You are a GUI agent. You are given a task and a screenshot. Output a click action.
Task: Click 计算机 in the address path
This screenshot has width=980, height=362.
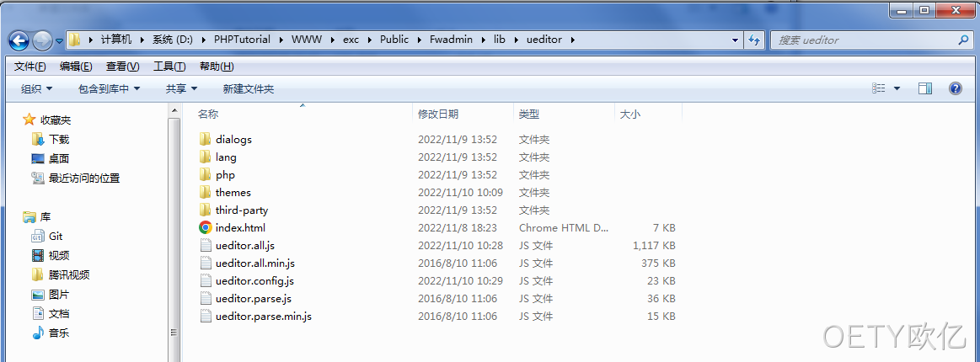(116, 40)
